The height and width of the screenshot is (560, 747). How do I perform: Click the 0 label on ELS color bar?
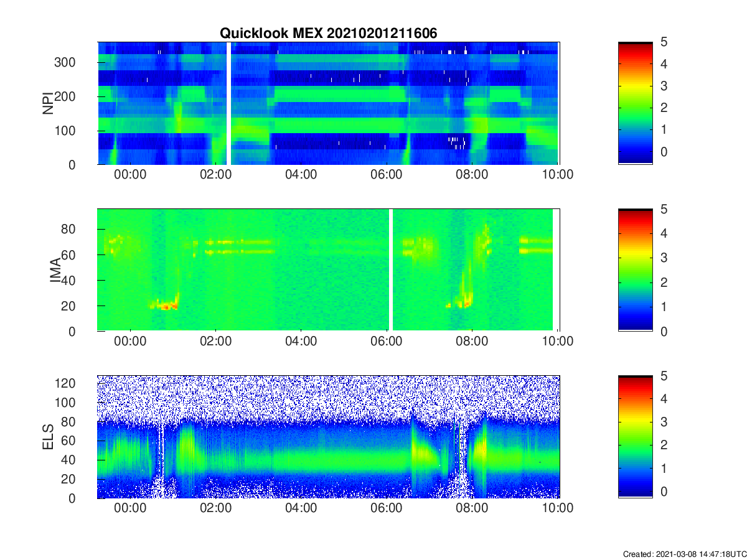click(x=664, y=491)
